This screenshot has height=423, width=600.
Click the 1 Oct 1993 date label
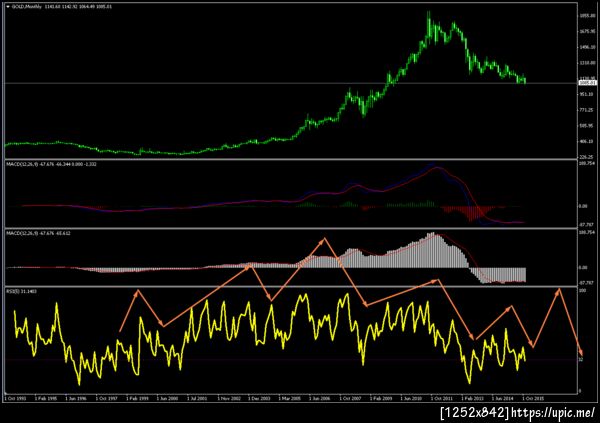tap(16, 399)
